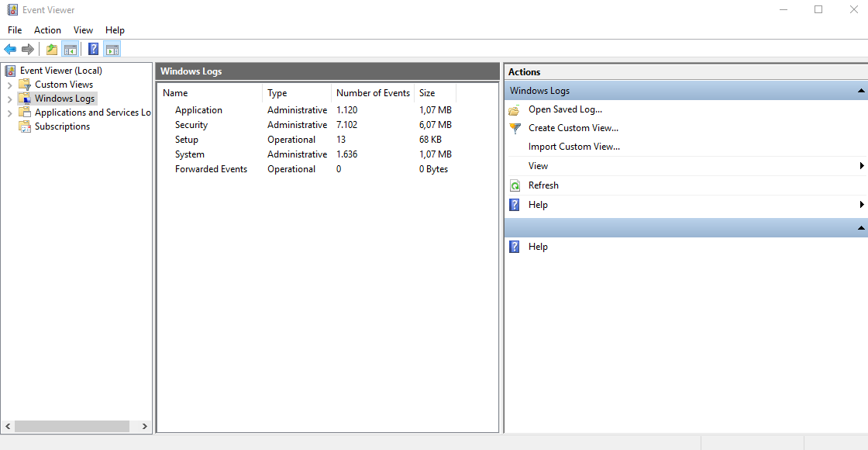This screenshot has height=450, width=868.
Task: Toggle the Show/Hide Action Pane button
Action: coord(112,50)
